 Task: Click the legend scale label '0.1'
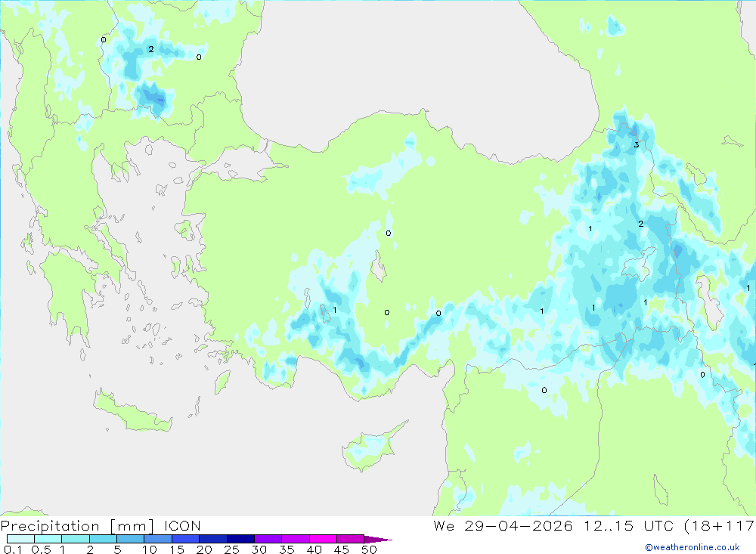point(13,549)
